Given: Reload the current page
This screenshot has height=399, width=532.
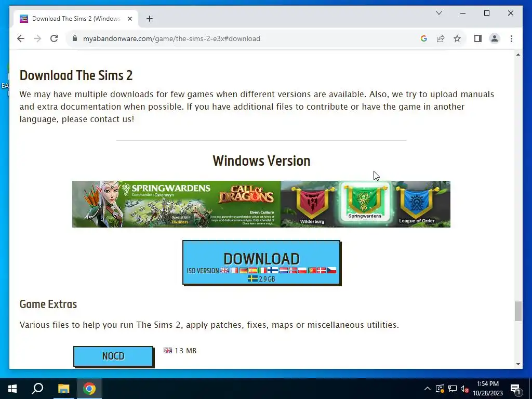Looking at the screenshot, I should coord(54,38).
